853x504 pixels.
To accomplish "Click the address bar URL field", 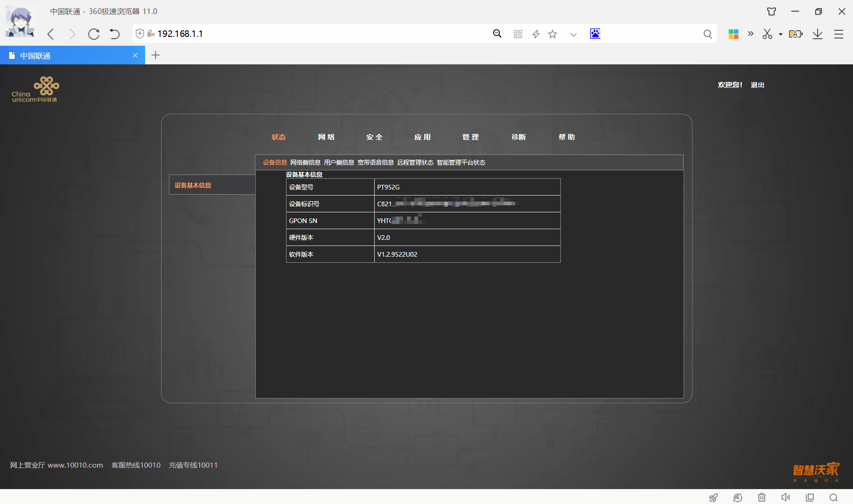I will [x=322, y=34].
